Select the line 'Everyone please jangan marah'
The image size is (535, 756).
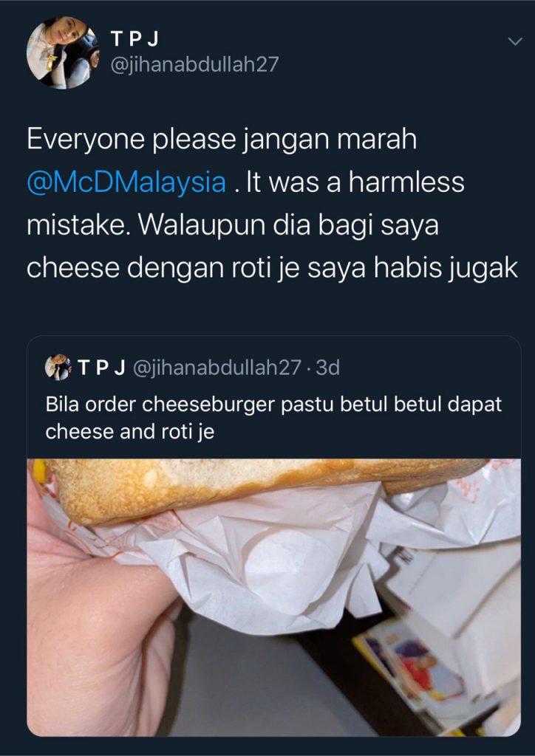pos(222,140)
